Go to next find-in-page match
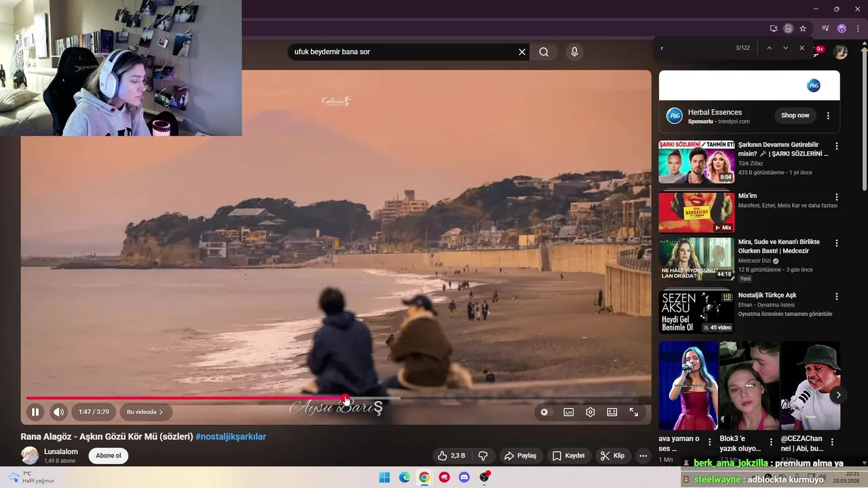 785,48
